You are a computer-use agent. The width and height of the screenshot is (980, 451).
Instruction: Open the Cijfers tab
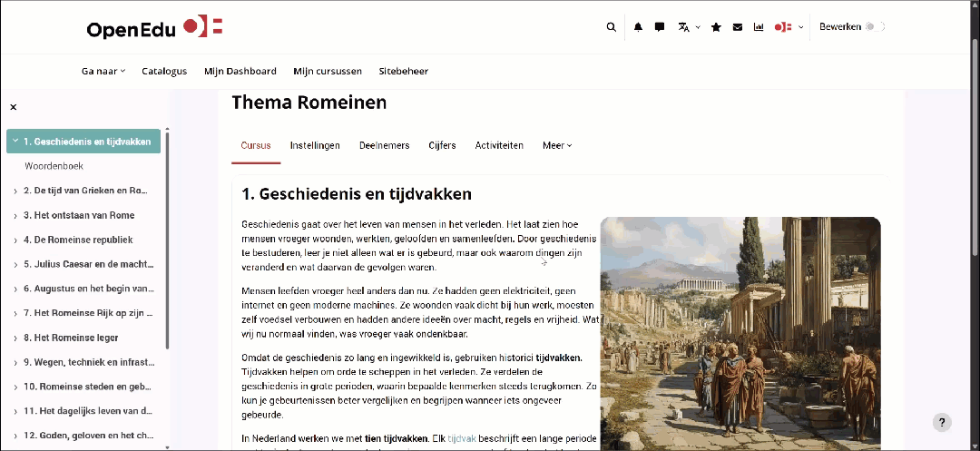click(442, 145)
